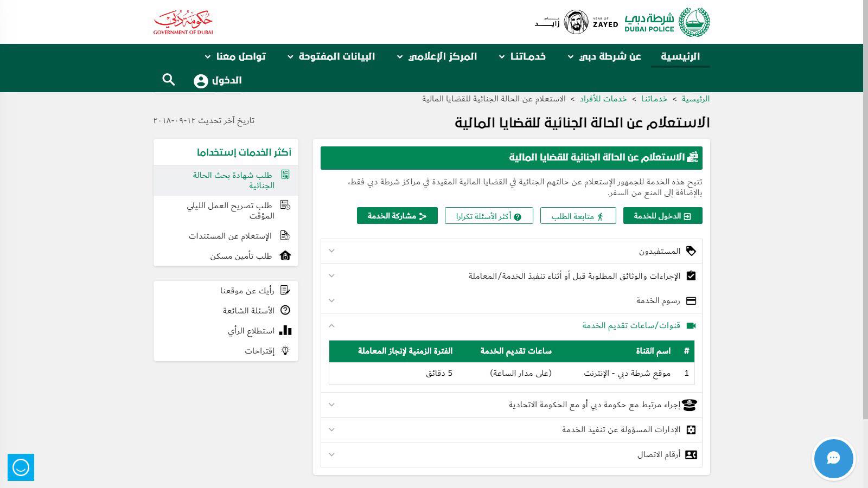868x488 pixels.
Task: Expand الإجراءات والوثائق المطلوبة section chevron
Action: [332, 275]
